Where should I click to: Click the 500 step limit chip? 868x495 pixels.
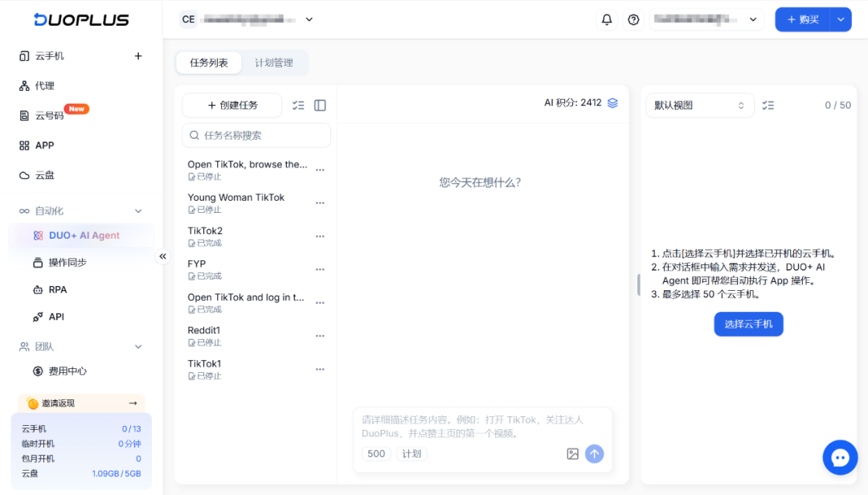[x=376, y=454]
